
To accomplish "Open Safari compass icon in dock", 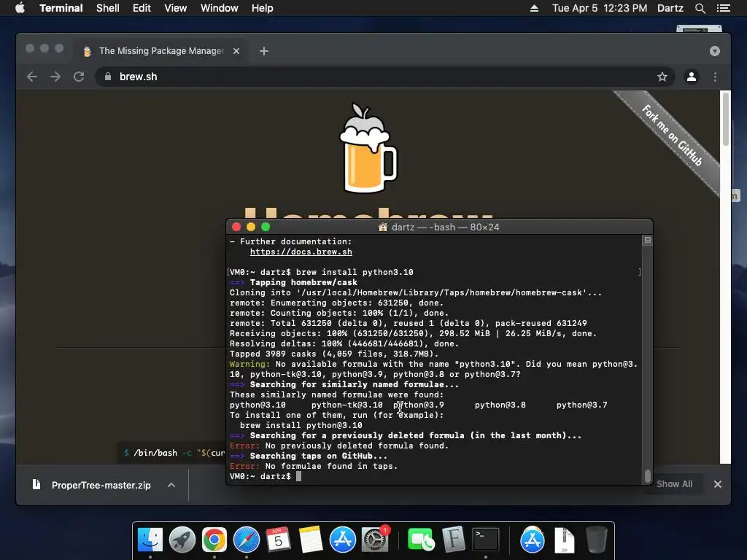I will tap(247, 540).
